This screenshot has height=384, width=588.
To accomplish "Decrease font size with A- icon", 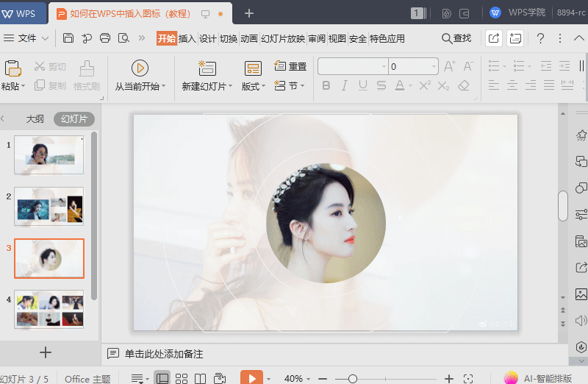I will 468,66.
